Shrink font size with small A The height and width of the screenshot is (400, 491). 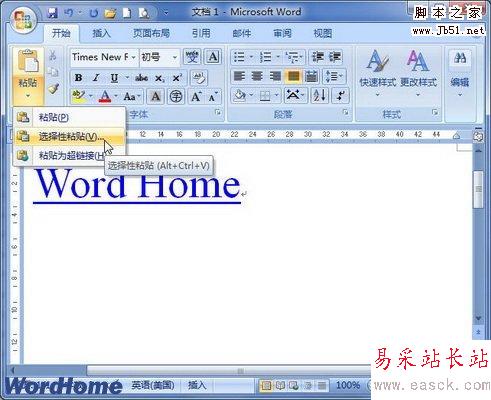213,97
